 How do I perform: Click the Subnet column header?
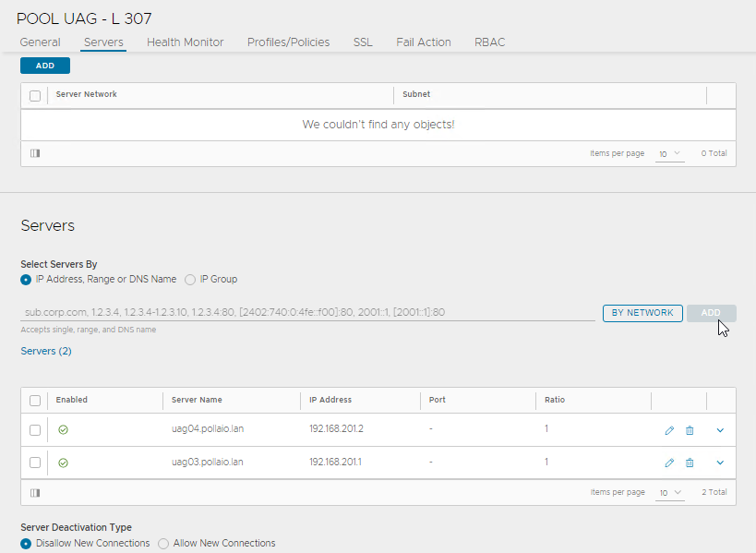tap(416, 94)
